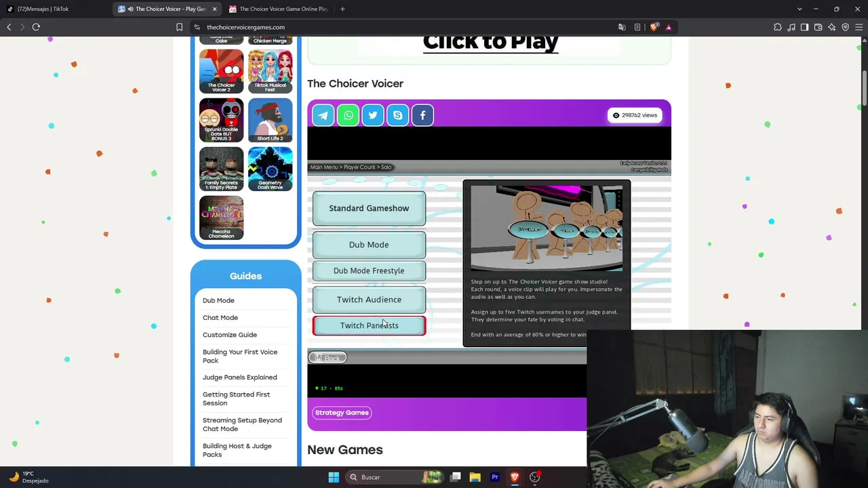Go back in browser history

tap(9, 27)
